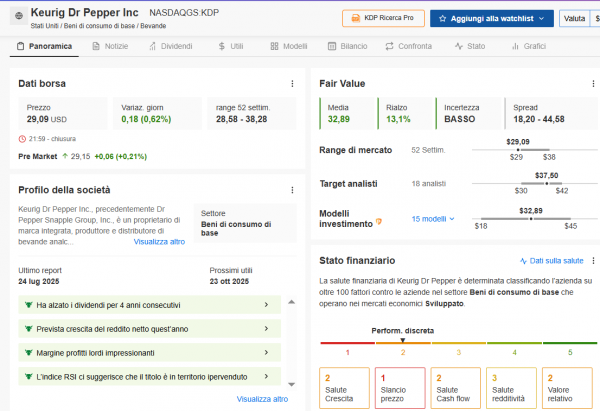Switch to the Notizie tab
Screen dimensions: 600x411
[110, 46]
